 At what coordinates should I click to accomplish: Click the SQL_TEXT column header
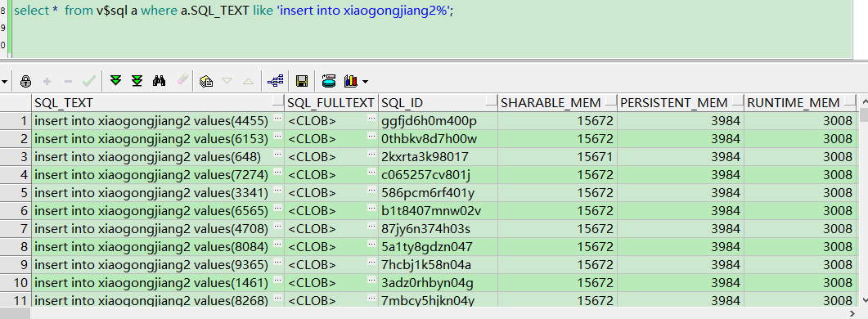point(158,102)
